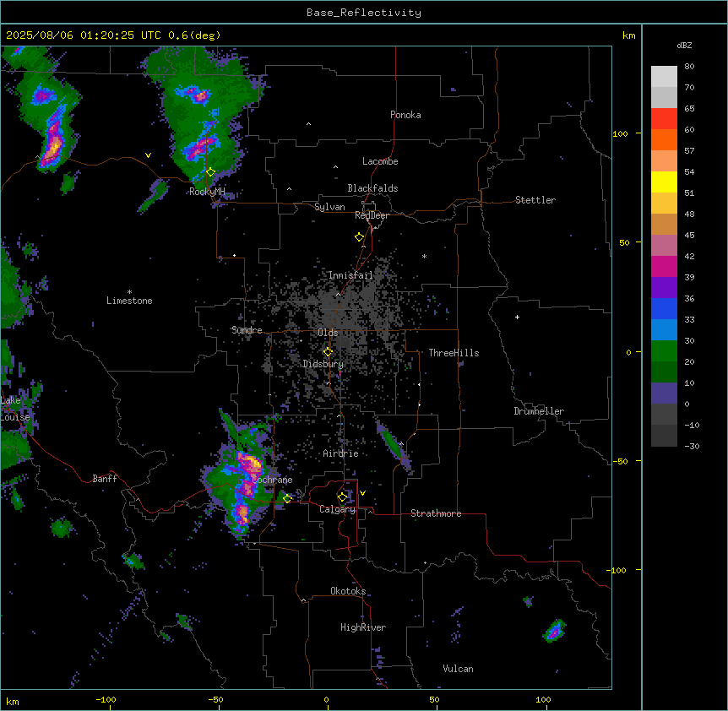The height and width of the screenshot is (711, 728).
Task: Click the Vulcan city label
Action: tap(459, 669)
